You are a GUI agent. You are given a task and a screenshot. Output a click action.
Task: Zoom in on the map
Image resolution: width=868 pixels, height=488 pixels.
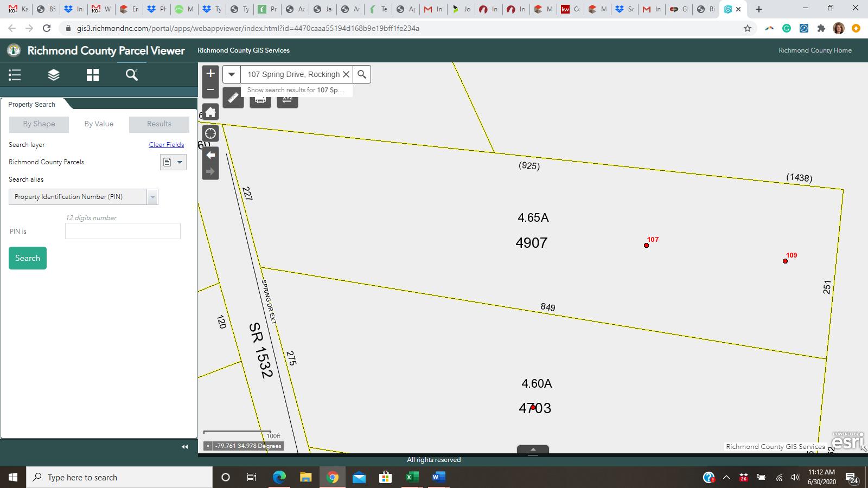point(210,73)
